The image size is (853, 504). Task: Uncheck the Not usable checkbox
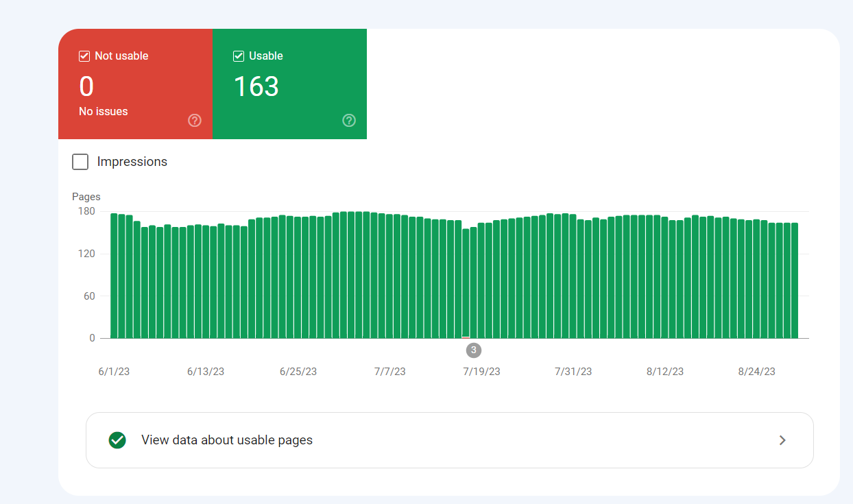(x=85, y=56)
